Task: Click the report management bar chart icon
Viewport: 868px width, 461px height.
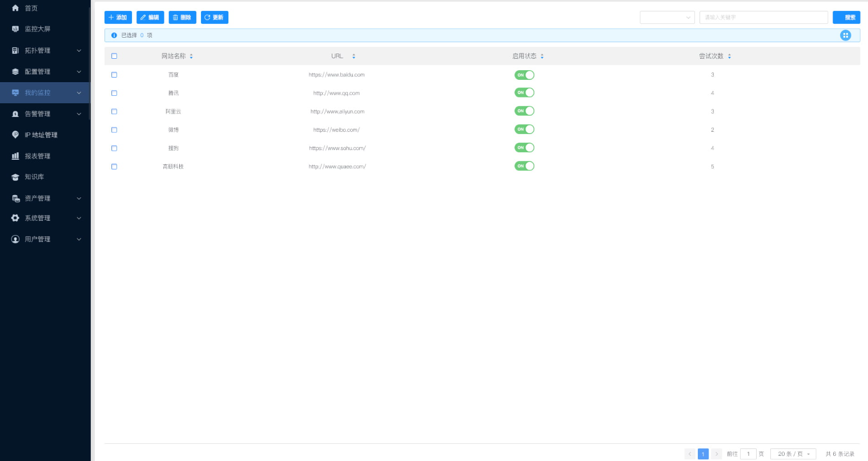Action: [x=15, y=156]
